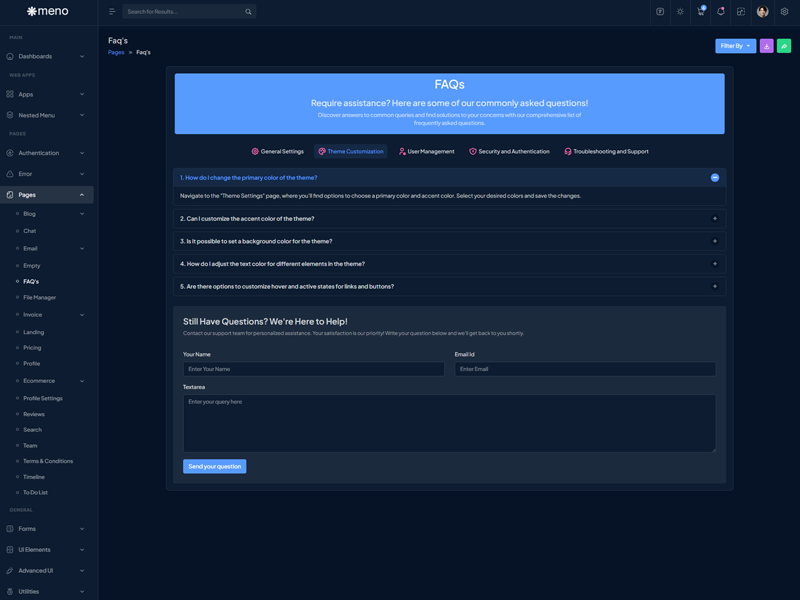800x600 pixels.
Task: Click the Enter Your Name field
Action: (313, 369)
